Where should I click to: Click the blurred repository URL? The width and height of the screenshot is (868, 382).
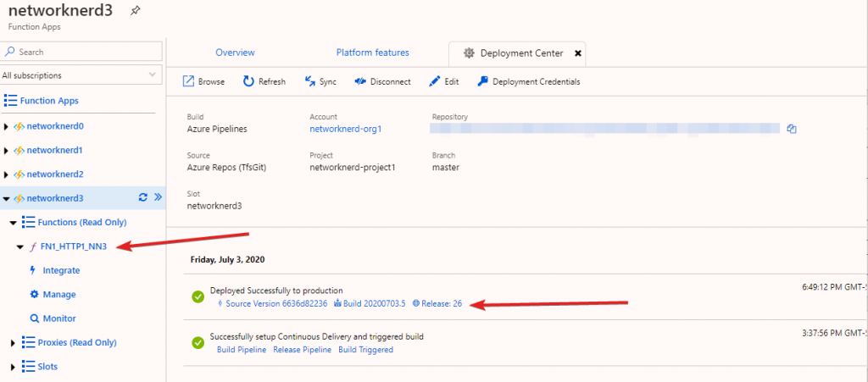pyautogui.click(x=605, y=130)
